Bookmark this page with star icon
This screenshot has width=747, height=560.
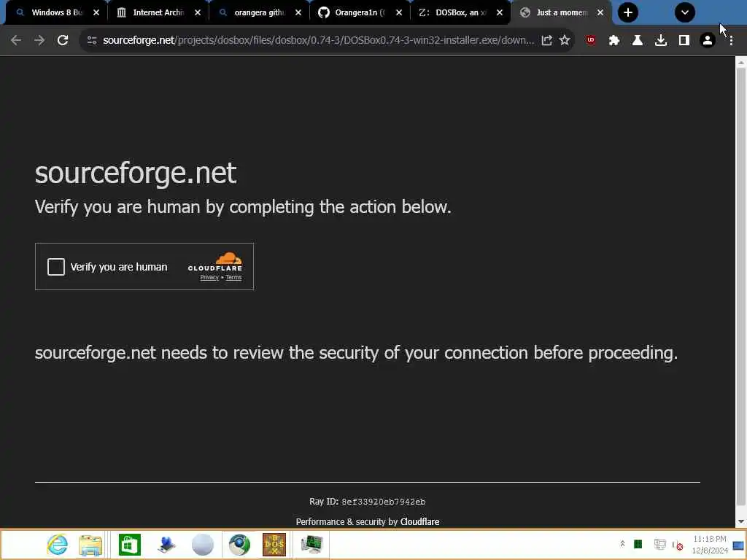565,40
